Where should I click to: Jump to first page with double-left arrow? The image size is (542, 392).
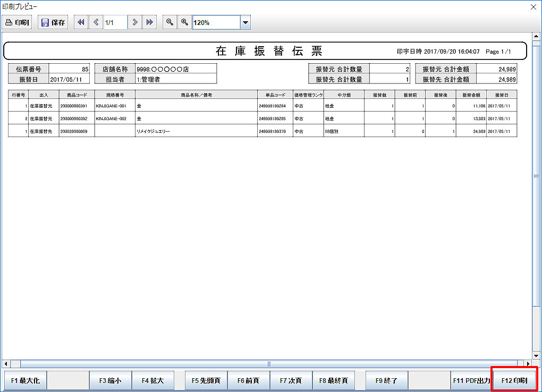[81, 22]
